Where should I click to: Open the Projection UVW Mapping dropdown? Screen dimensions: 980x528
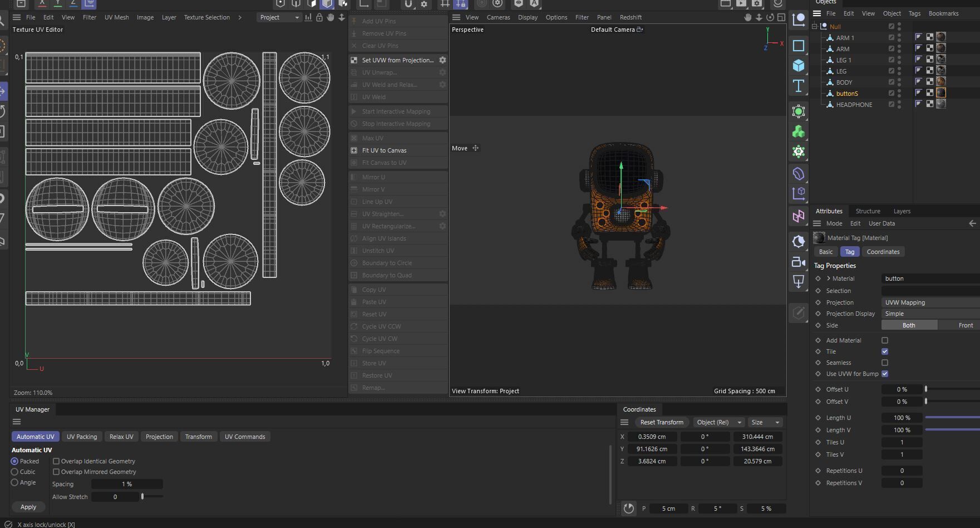930,302
